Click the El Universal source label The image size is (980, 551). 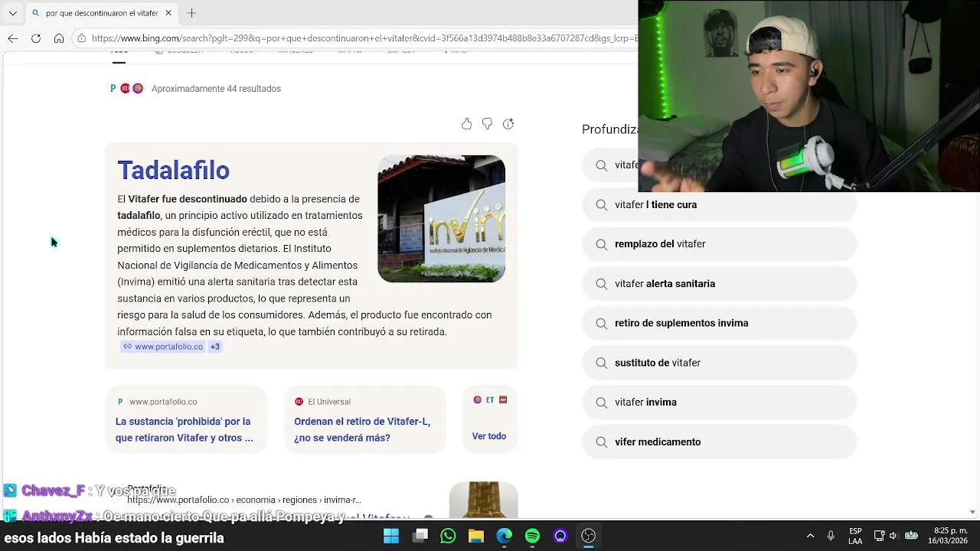tap(329, 402)
